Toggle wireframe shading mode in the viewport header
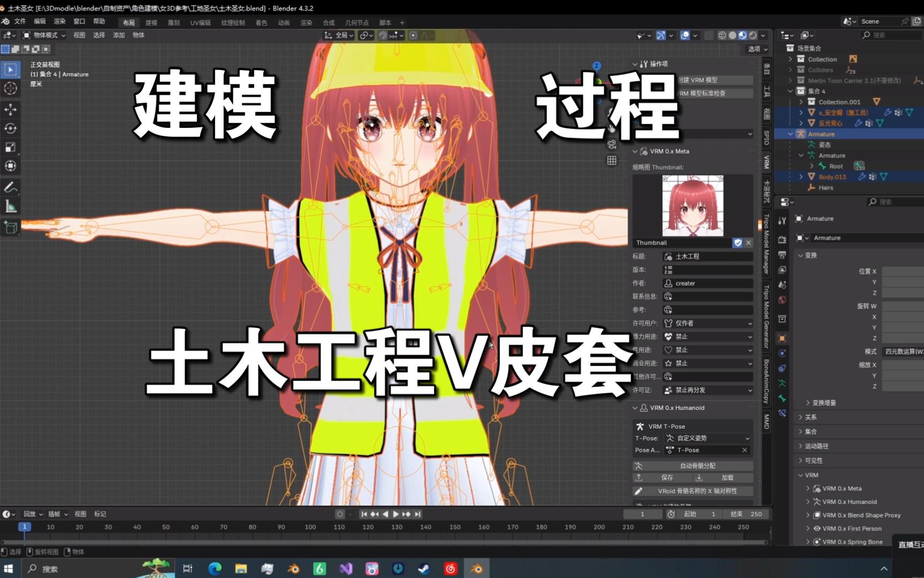This screenshot has width=924, height=578. [x=721, y=35]
